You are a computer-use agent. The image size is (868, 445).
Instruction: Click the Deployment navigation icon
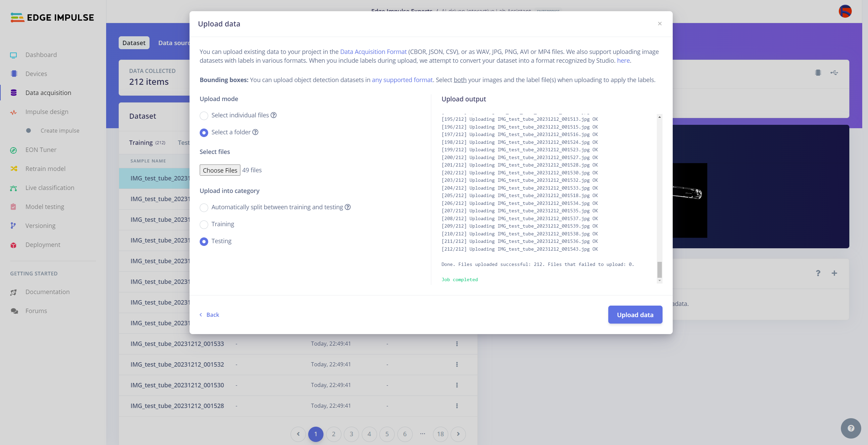[x=14, y=245]
